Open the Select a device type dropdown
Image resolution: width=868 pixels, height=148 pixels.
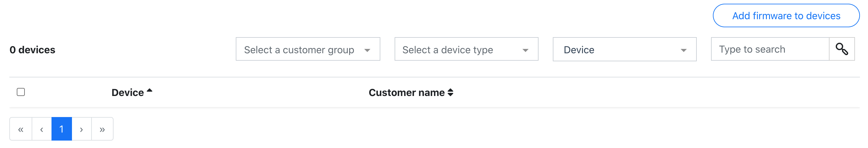[x=466, y=49]
